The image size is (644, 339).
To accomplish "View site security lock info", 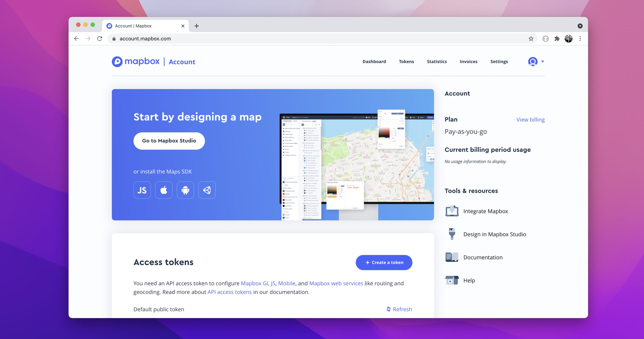I will 114,39.
